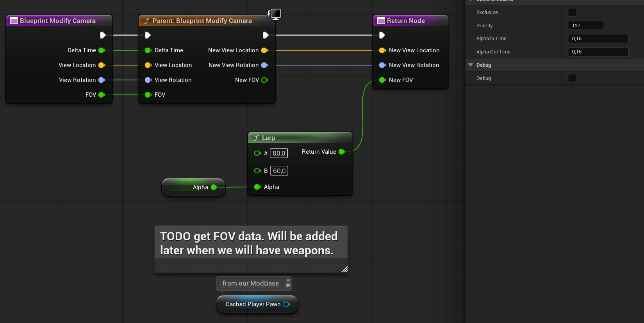Click the Alpha Out Time value field
This screenshot has height=323, width=644.
pos(598,52)
